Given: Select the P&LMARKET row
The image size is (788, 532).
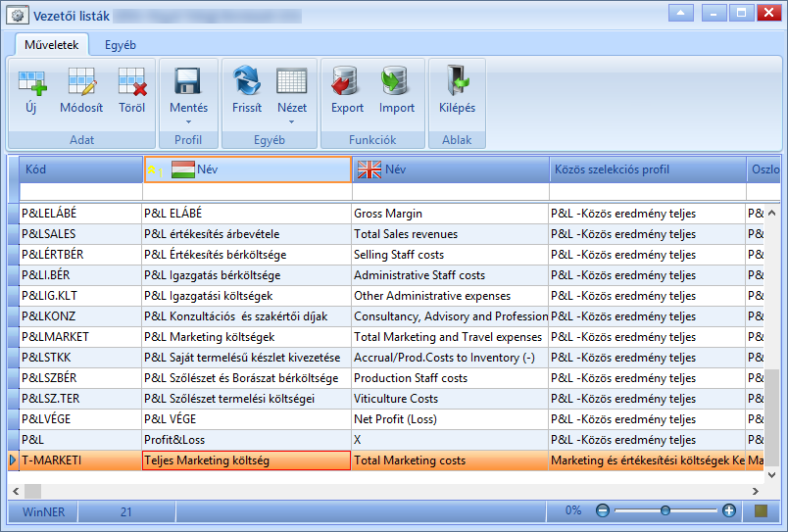Looking at the screenshot, I should tap(386, 337).
